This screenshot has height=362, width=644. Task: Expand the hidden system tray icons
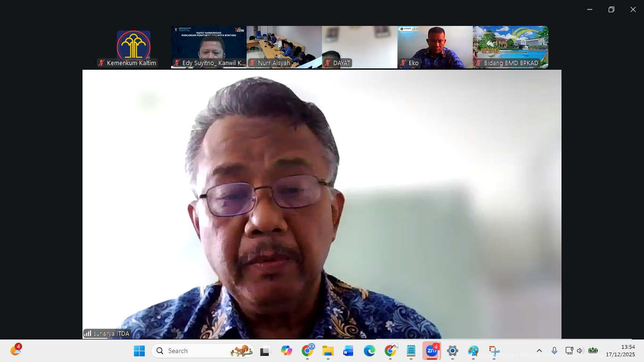click(x=539, y=351)
